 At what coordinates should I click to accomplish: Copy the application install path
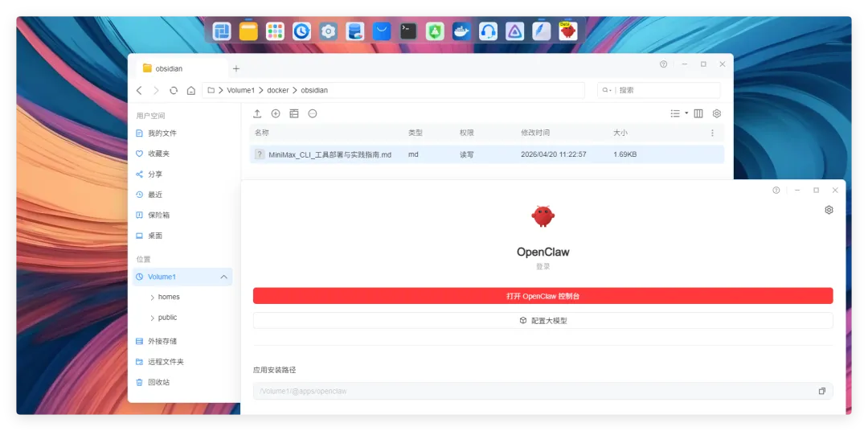coord(822,391)
